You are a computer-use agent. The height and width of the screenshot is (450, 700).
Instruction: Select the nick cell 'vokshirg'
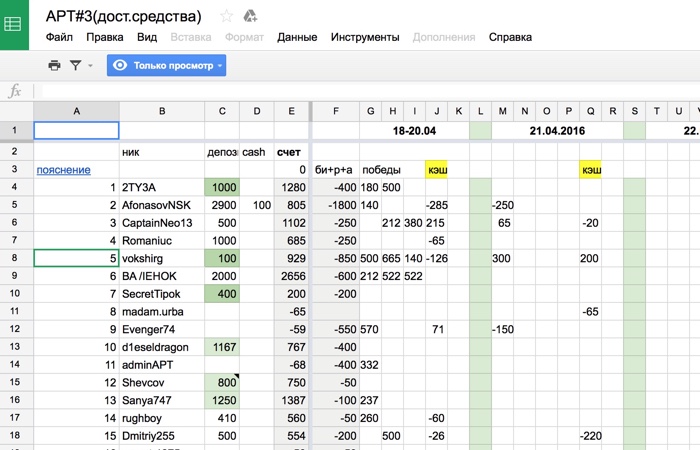162,258
